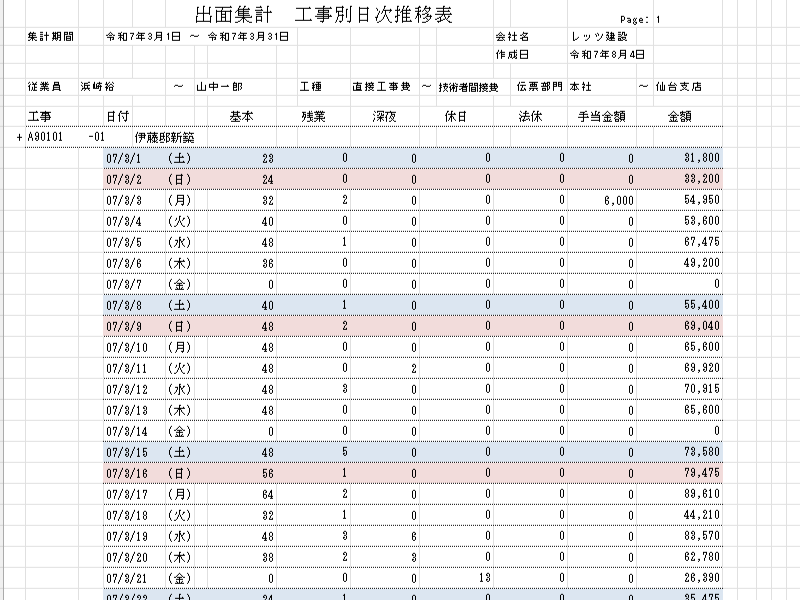This screenshot has width=800, height=600.
Task: Select employee name 浜崎裕
Action: pyautogui.click(x=97, y=87)
